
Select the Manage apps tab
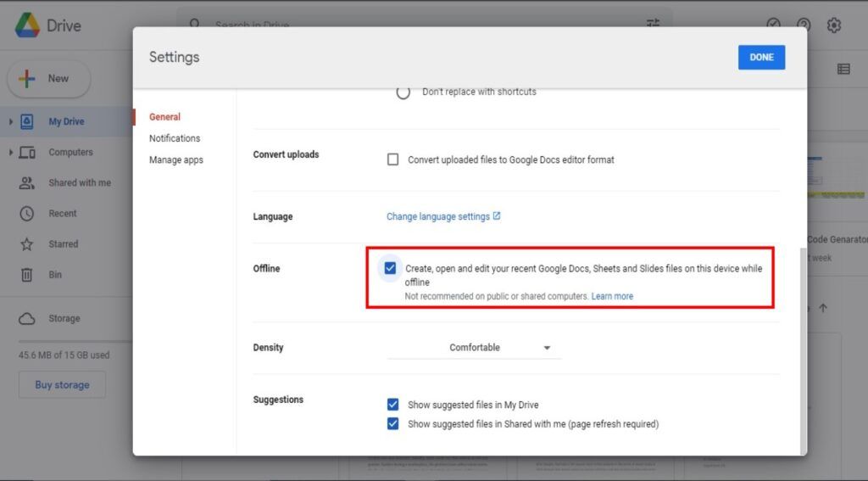click(176, 159)
